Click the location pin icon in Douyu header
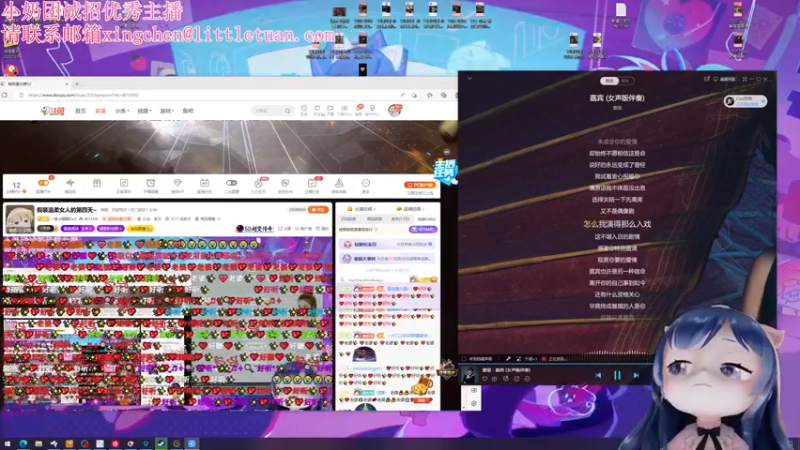This screenshot has width=800, height=450. 372,109
